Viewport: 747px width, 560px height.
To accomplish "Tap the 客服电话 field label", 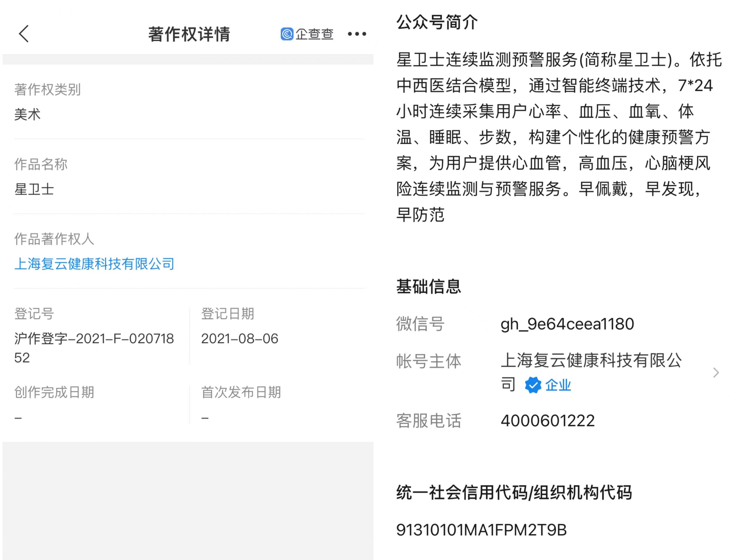I will coord(429,421).
